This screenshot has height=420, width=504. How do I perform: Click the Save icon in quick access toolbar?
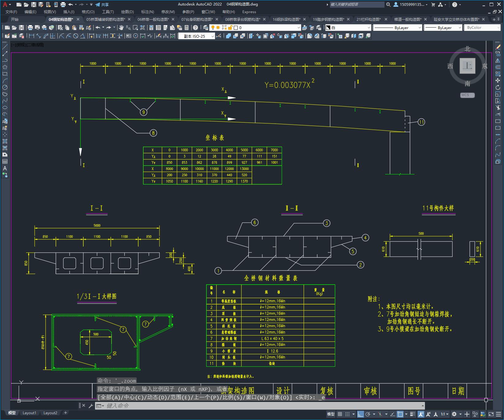pyautogui.click(x=34, y=4)
